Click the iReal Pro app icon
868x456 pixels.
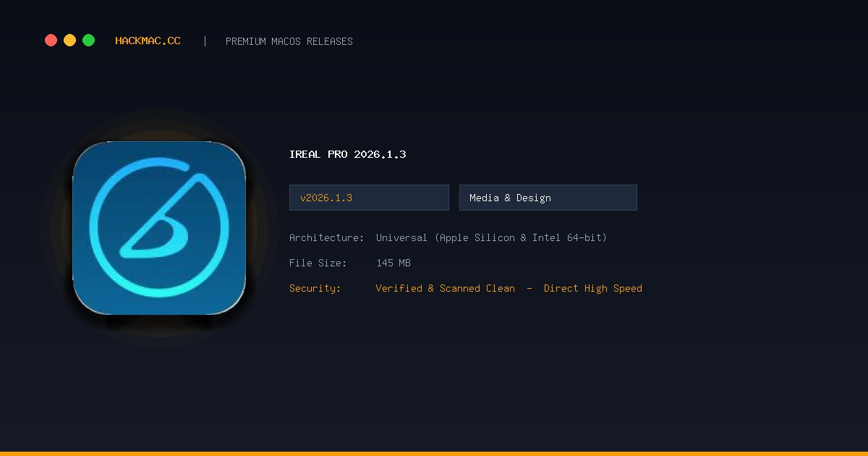tap(159, 228)
